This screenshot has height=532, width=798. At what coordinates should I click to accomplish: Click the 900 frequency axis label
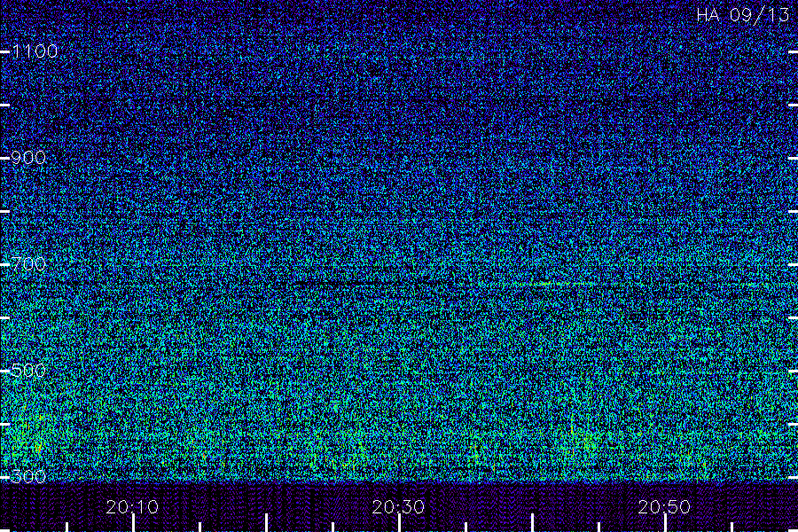pos(28,157)
